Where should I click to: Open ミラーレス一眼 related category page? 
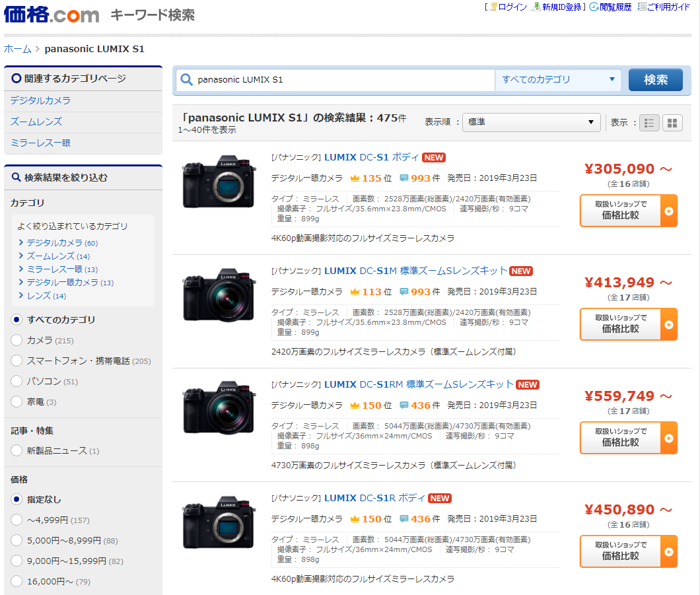click(x=40, y=143)
